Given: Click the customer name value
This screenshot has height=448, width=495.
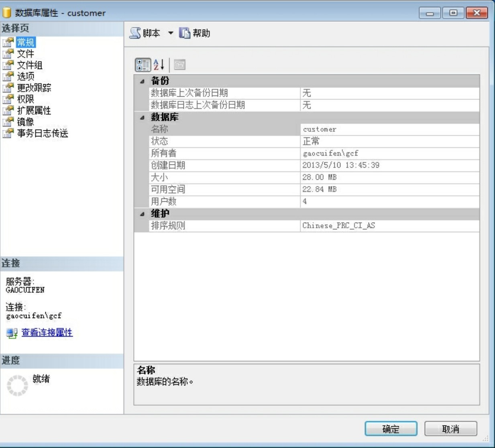Looking at the screenshot, I should 320,129.
